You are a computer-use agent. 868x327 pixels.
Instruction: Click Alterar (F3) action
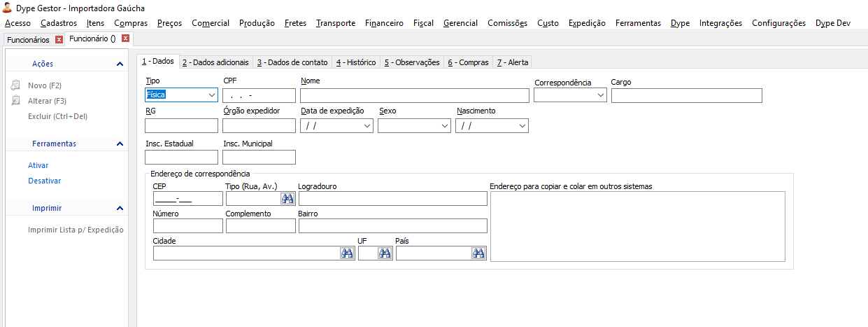click(x=47, y=101)
